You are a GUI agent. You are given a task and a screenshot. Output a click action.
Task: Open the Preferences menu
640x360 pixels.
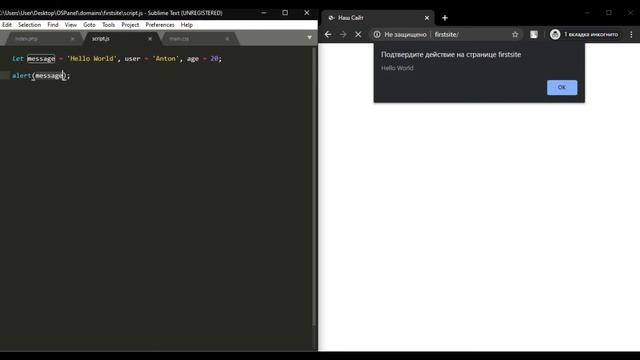tap(160, 25)
